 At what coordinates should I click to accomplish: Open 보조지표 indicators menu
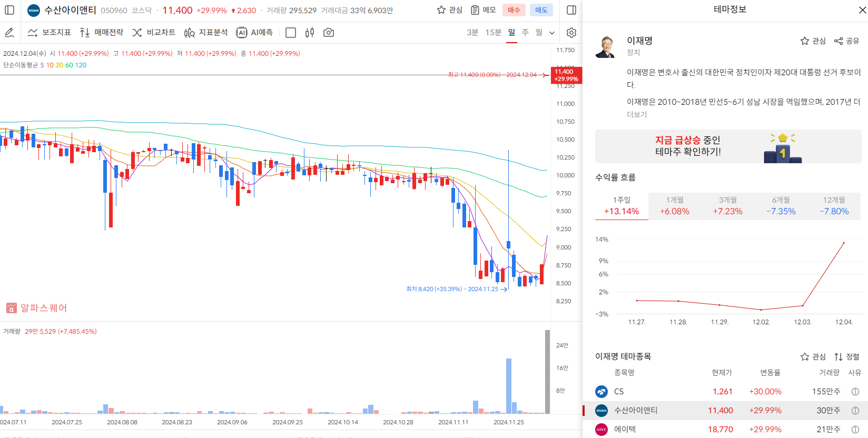point(50,33)
